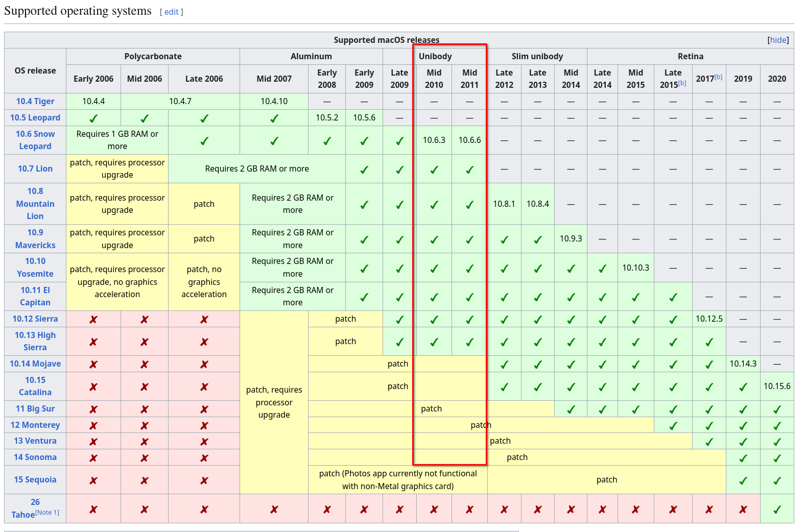Image resolution: width=804 pixels, height=532 pixels.
Task: Click the Lion row Requires 2 GB RAM cell
Action: click(x=257, y=168)
